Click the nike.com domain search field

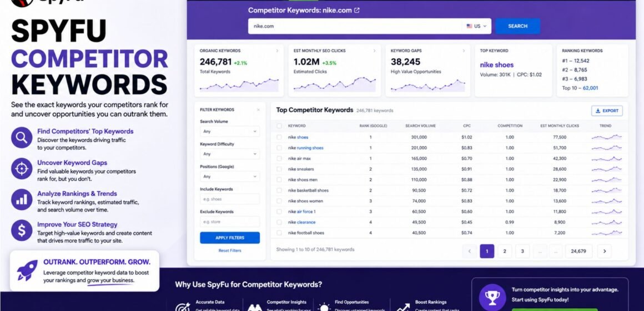tap(356, 26)
